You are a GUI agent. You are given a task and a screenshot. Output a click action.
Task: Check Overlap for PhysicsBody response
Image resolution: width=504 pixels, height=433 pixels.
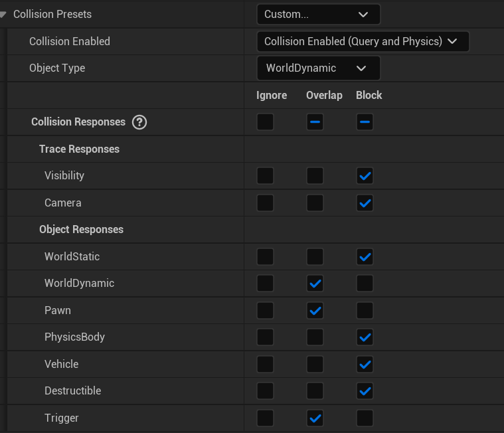(x=315, y=337)
